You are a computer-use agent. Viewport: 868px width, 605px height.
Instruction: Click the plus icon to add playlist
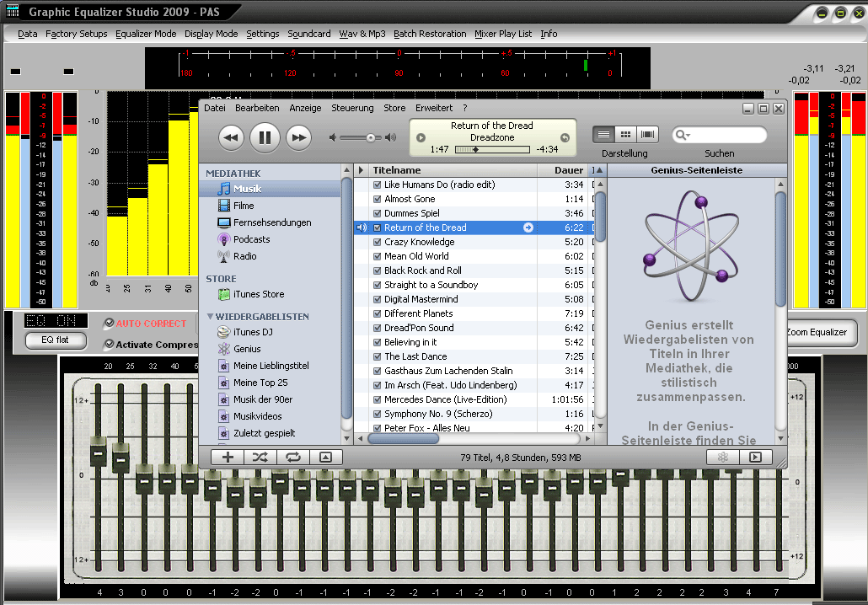pyautogui.click(x=228, y=457)
